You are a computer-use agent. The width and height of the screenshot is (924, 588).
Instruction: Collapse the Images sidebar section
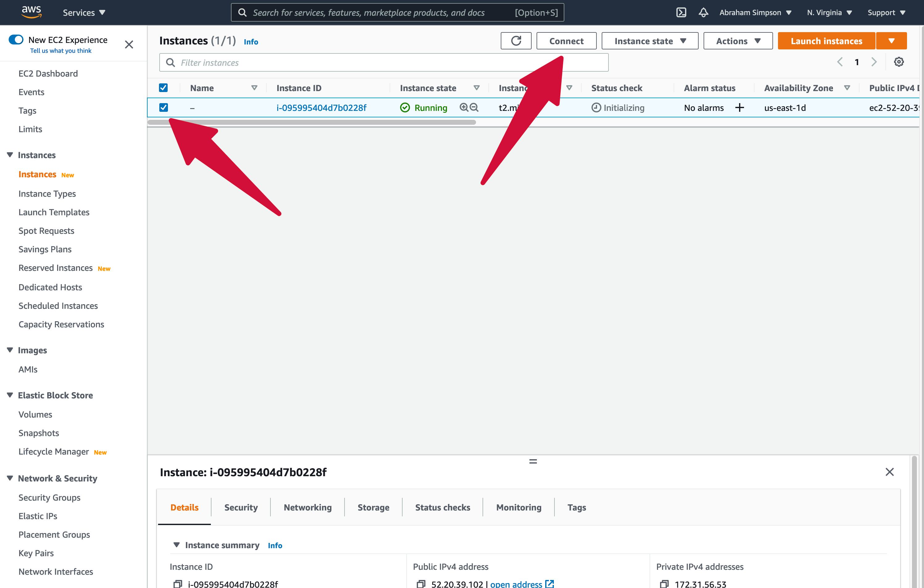click(10, 350)
